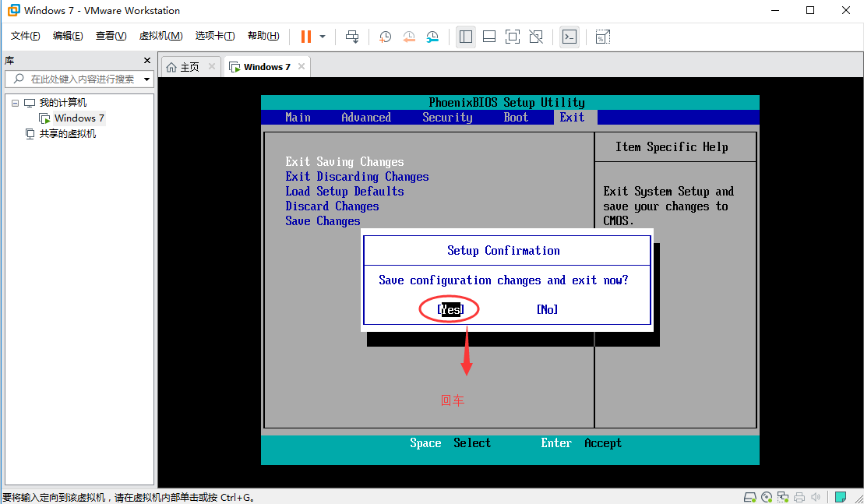864x504 pixels.
Task: Click Discard Changes option
Action: [x=332, y=206]
